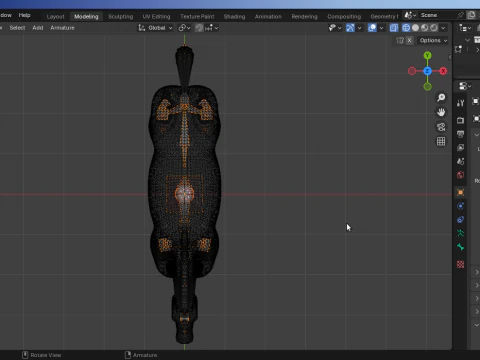This screenshot has height=360, width=480.
Task: Select solid viewport shading
Action: click(415, 28)
